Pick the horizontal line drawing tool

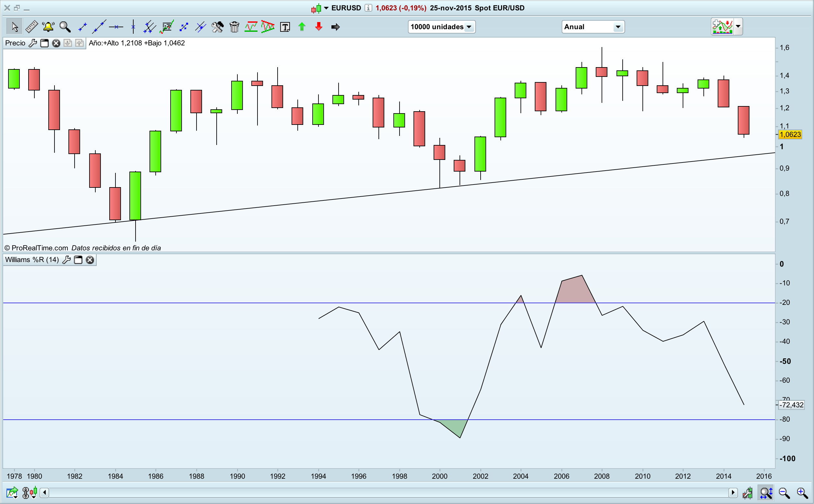pyautogui.click(x=116, y=27)
